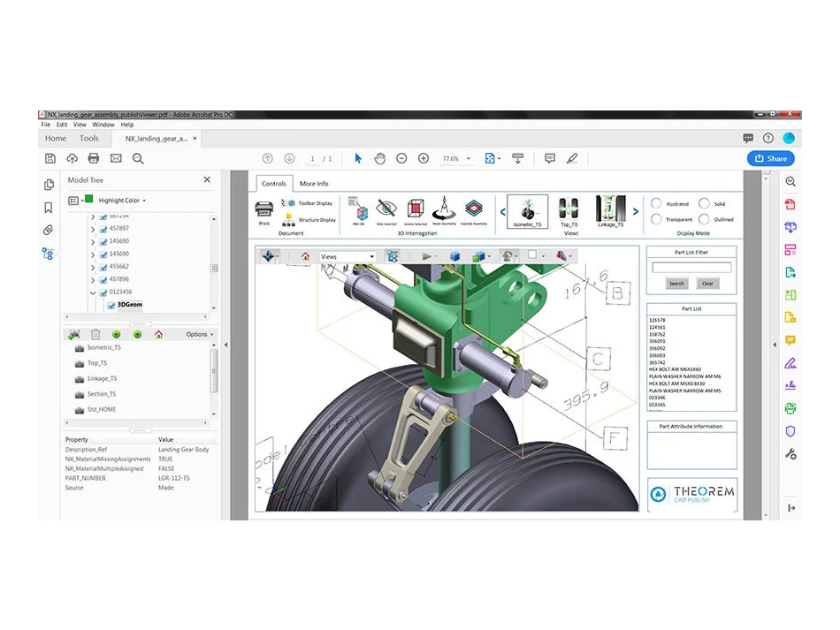The image size is (840, 630).
Task: Click the green Highlight Color swatch
Action: pos(88,200)
